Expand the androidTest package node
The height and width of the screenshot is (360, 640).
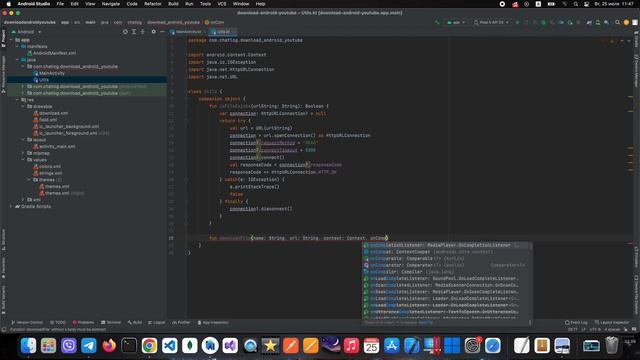pos(23,87)
